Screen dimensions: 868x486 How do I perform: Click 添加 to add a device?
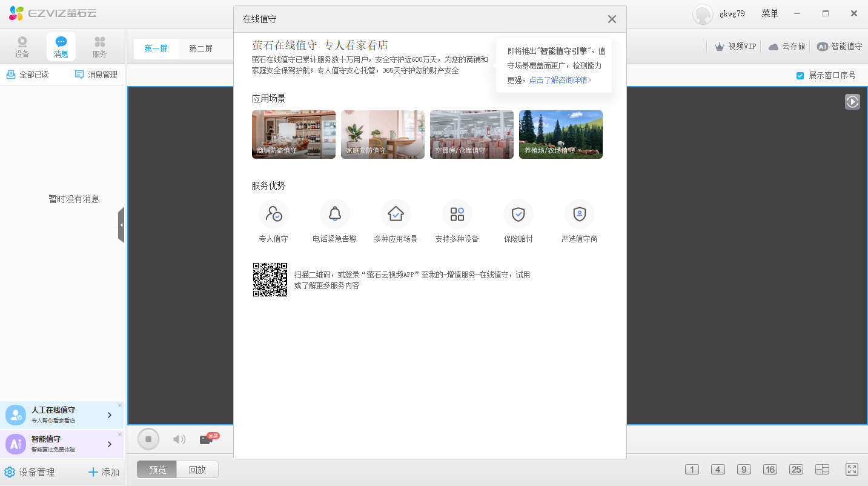(x=104, y=472)
